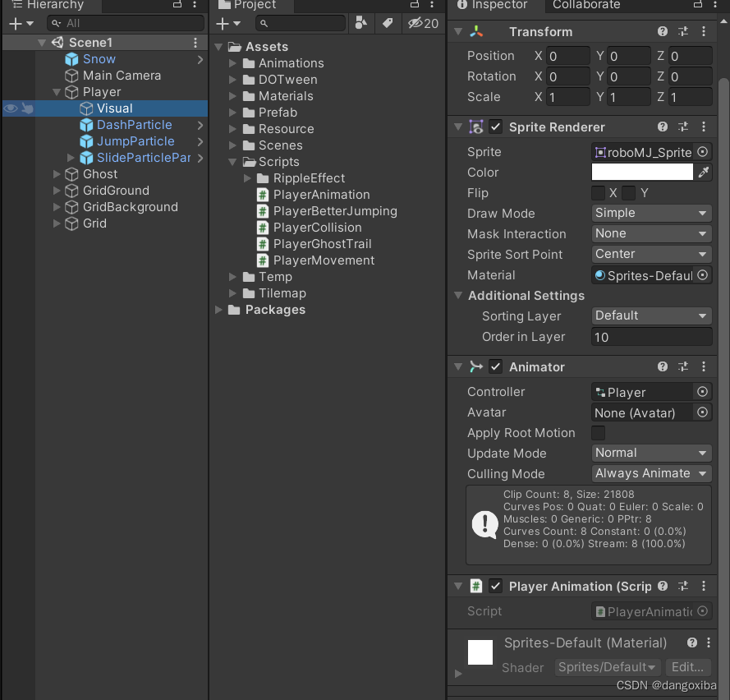
Task: Open Transform component options menu
Action: (704, 32)
